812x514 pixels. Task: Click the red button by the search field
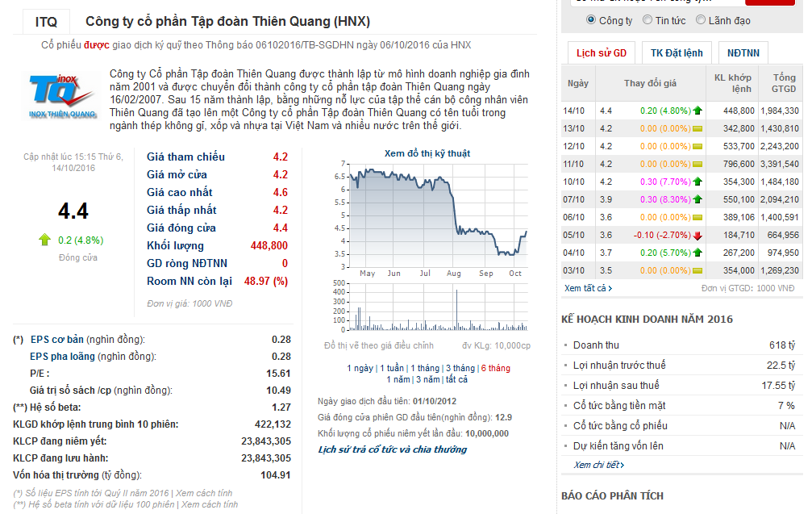coord(769,2)
